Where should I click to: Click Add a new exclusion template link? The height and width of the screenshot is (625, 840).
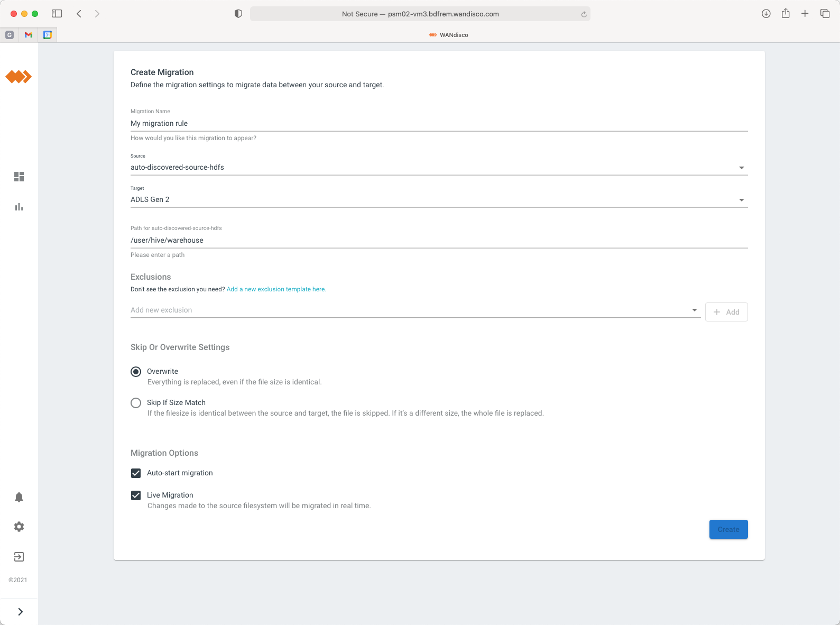[x=276, y=289]
